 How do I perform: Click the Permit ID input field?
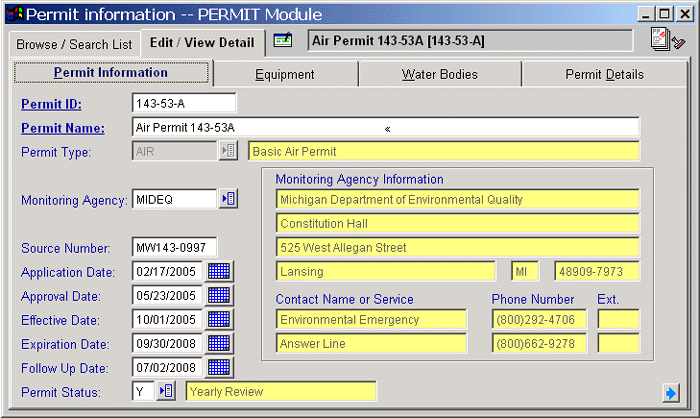click(x=183, y=104)
